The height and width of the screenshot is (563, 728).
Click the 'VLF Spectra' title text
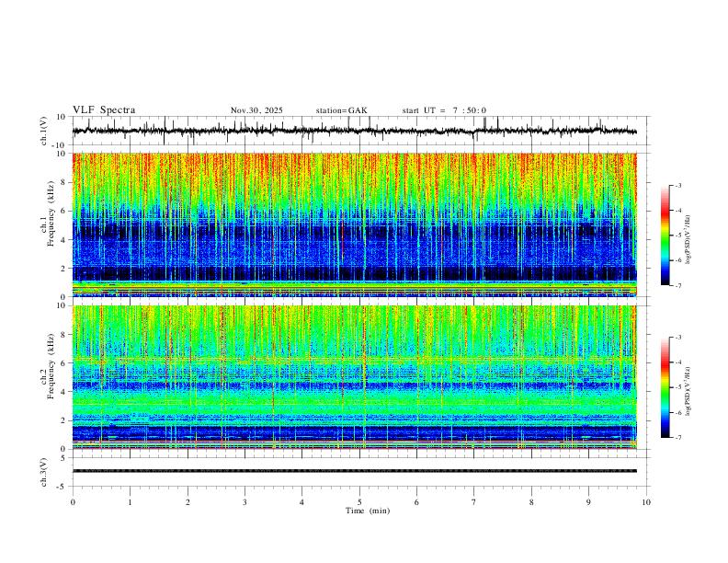coord(104,110)
